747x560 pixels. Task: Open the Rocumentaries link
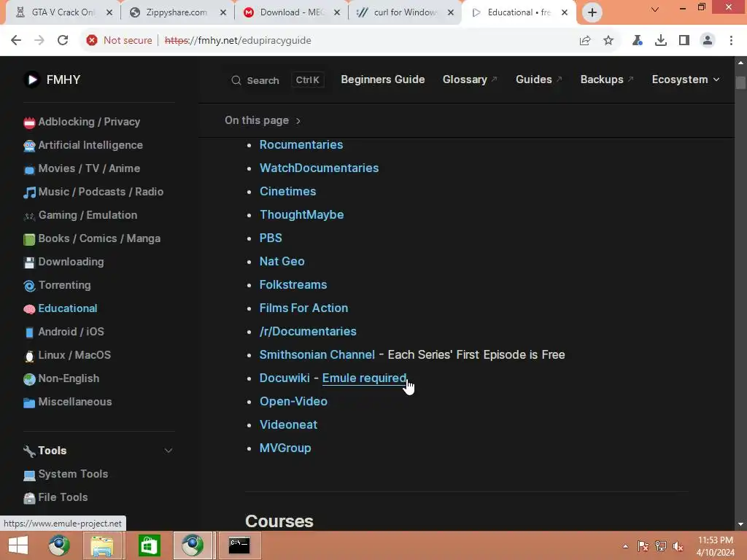pos(301,145)
